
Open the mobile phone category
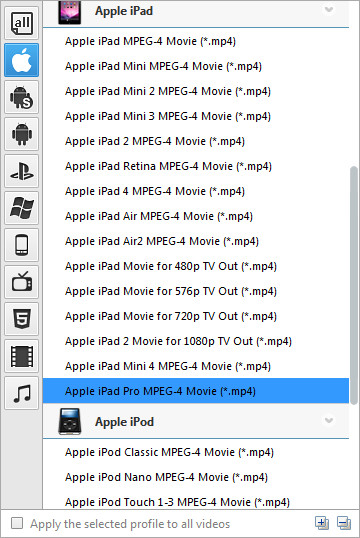point(22,245)
